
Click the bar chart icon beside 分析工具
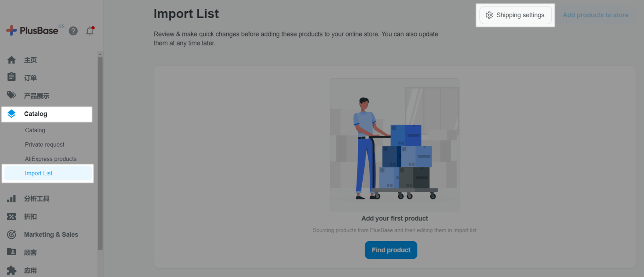pos(12,199)
